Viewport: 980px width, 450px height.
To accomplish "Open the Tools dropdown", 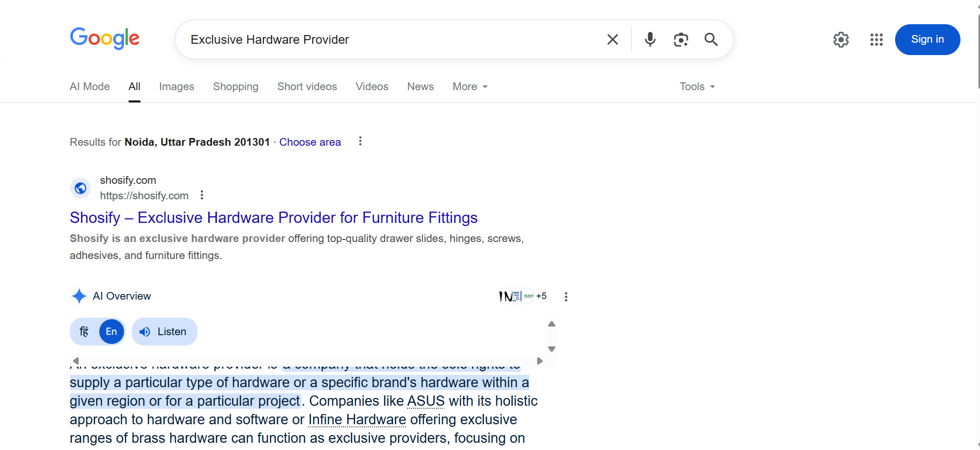I will (x=697, y=86).
